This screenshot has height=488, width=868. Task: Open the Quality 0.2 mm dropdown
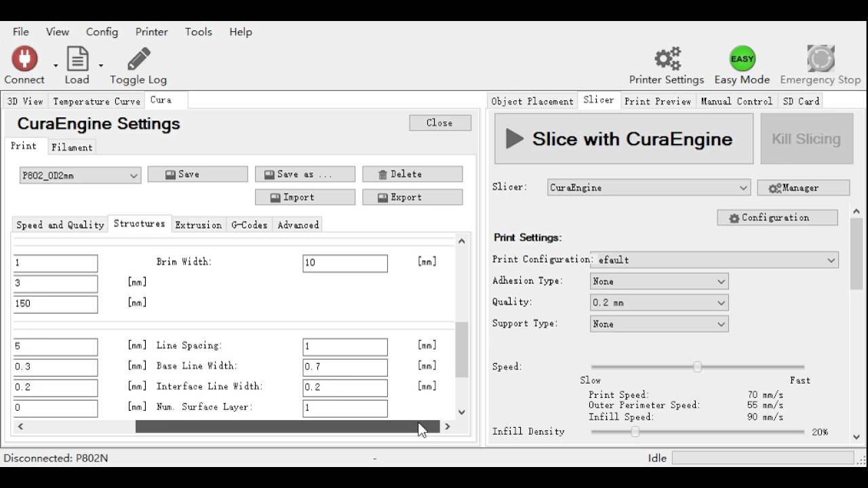[659, 303]
